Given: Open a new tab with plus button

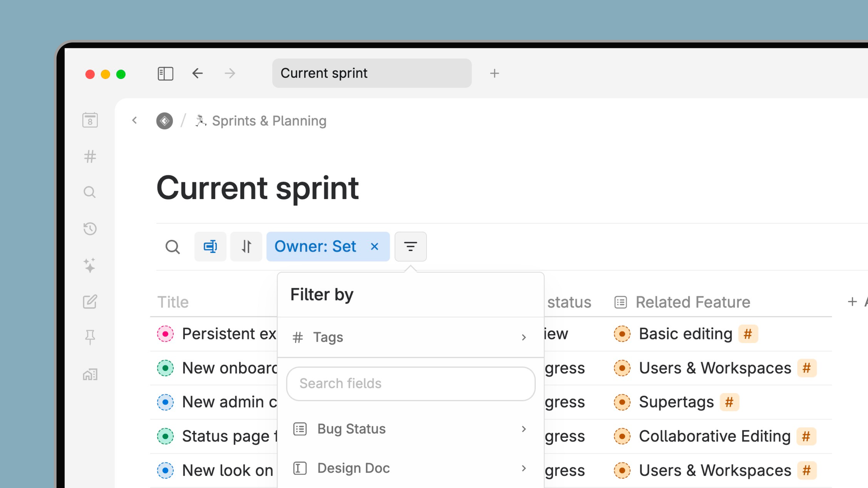Looking at the screenshot, I should coord(494,73).
